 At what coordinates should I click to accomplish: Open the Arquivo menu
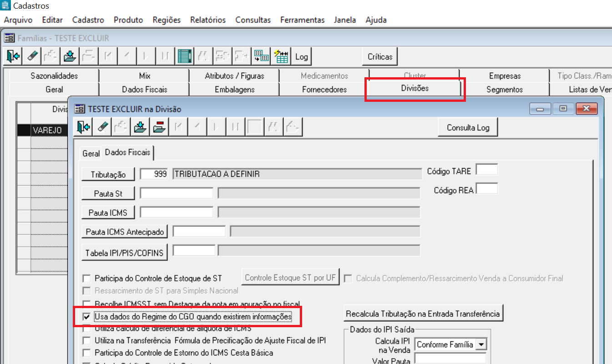click(x=18, y=20)
